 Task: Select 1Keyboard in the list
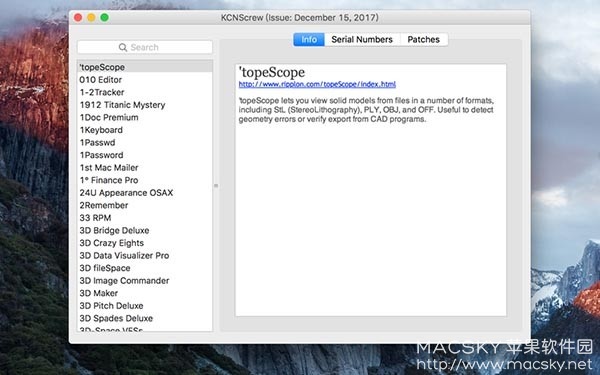tap(145, 130)
